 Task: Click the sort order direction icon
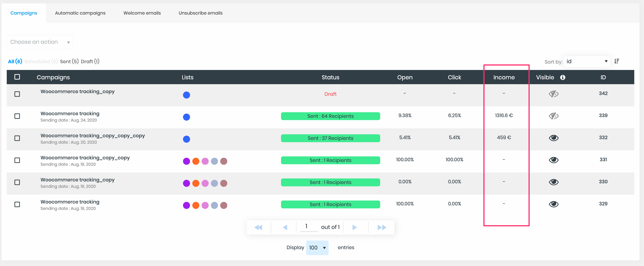(x=616, y=61)
